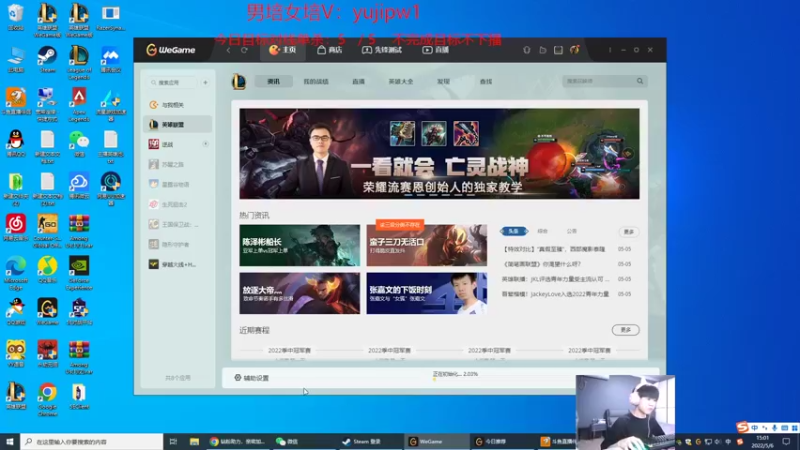This screenshot has height=450, width=800.
Task: Open JackeyLove news headline link
Action: [x=555, y=294]
